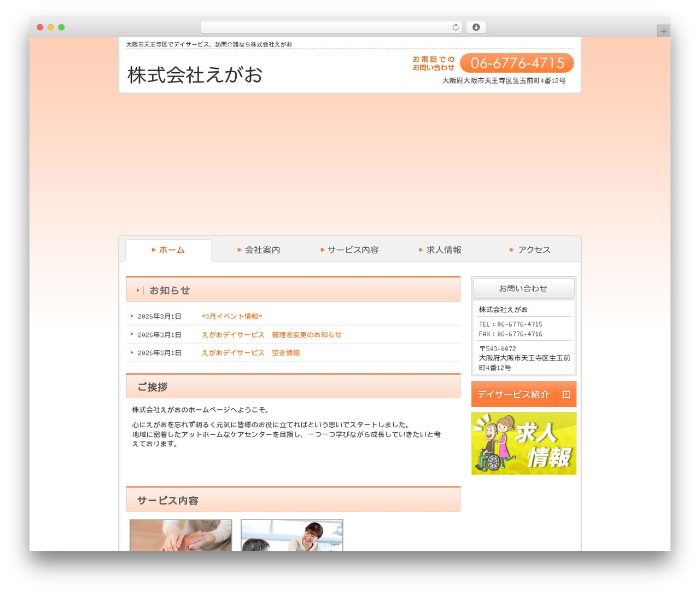Reload the page with the refresh icon
This screenshot has height=593, width=700.
(x=455, y=27)
